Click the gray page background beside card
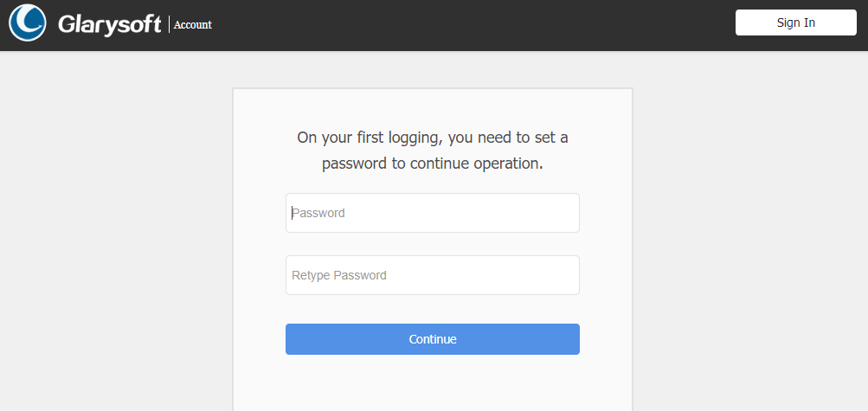Image resolution: width=868 pixels, height=411 pixels. coord(116,233)
